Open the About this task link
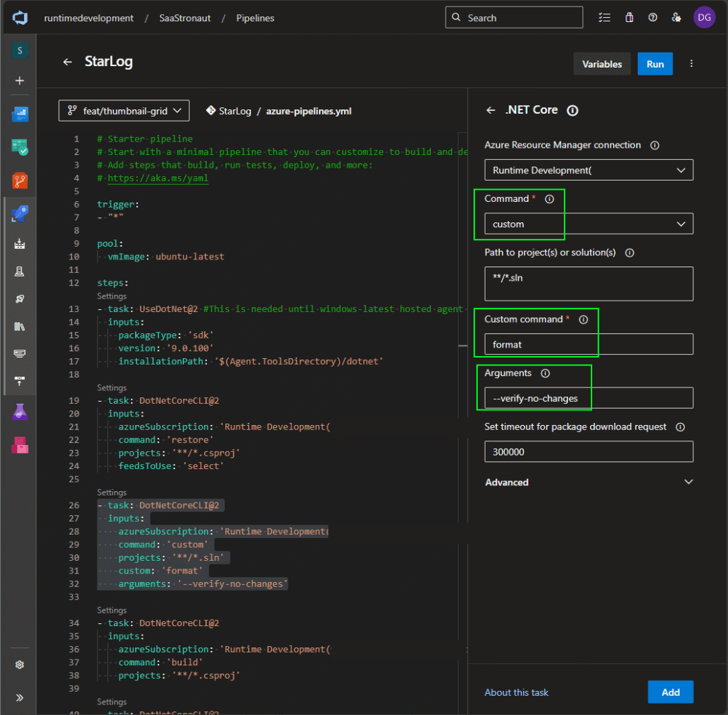 [x=516, y=692]
